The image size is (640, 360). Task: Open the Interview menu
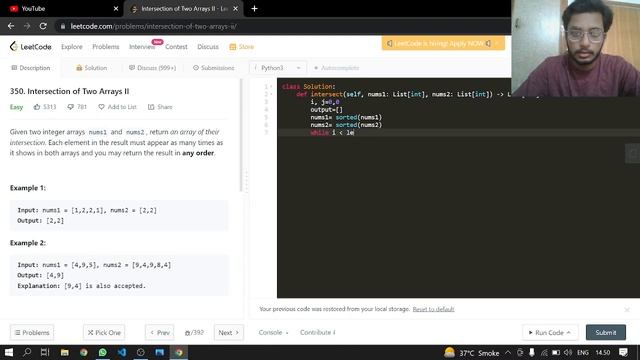click(142, 47)
